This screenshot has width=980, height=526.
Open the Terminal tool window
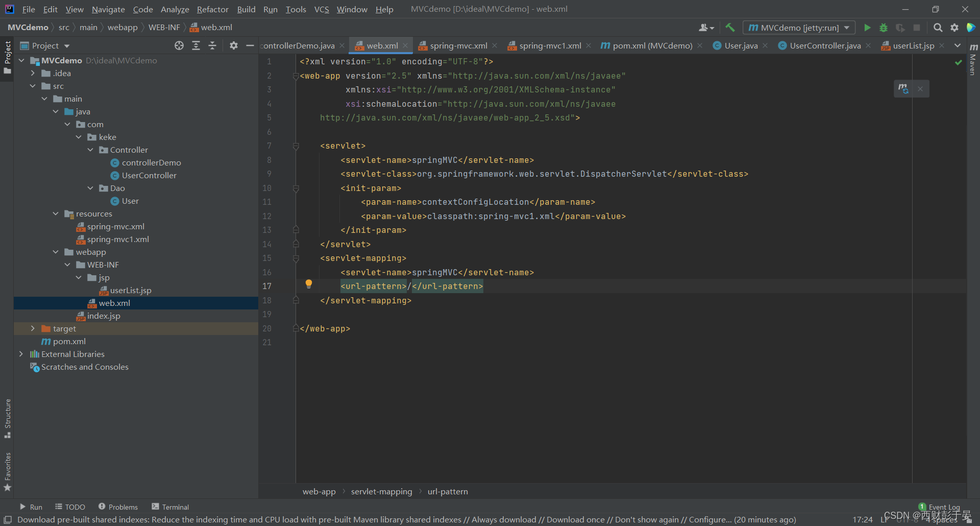(x=170, y=507)
